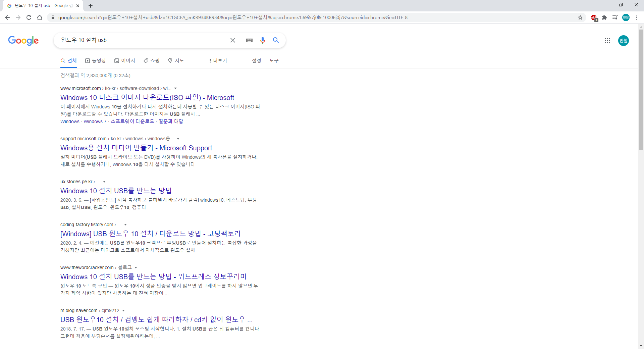644x349 pixels.
Task: View the site lock icon information
Action: tap(53, 17)
